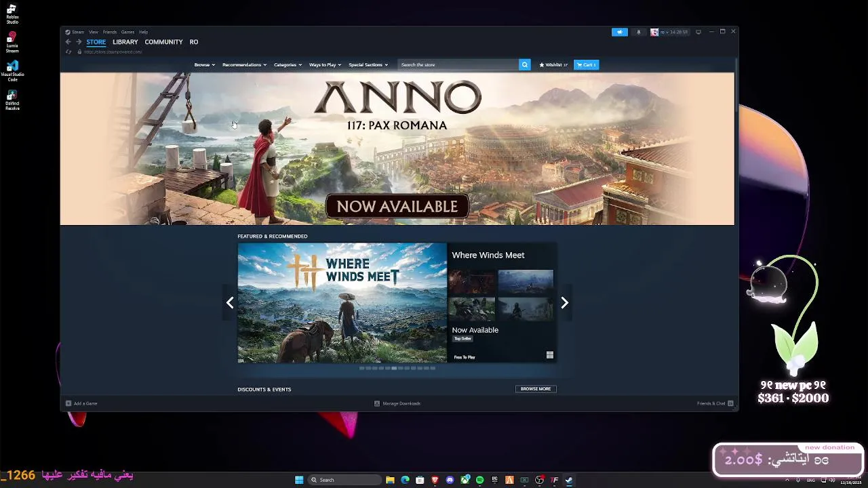Image resolution: width=868 pixels, height=488 pixels.
Task: Open Steam notifications bell
Action: (639, 32)
